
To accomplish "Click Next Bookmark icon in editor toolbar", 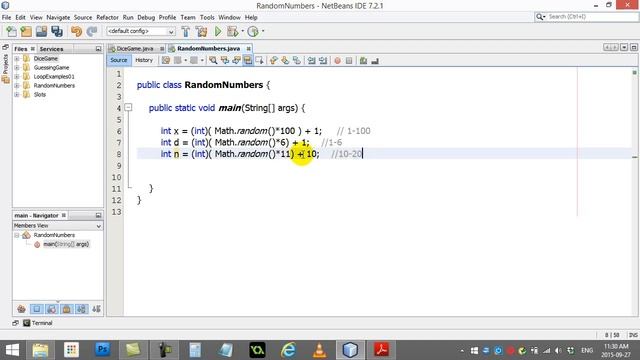I will pyautogui.click(x=285, y=60).
